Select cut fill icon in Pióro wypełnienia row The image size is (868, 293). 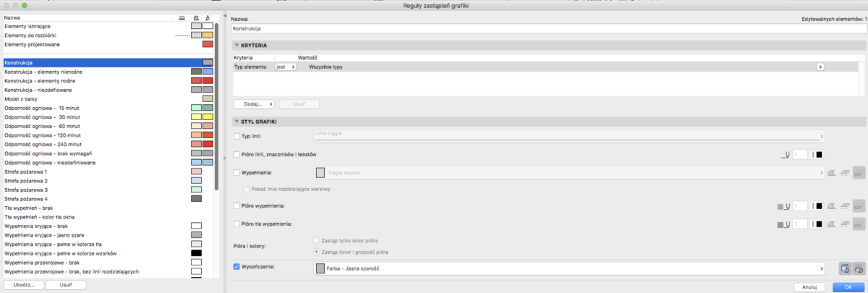click(833, 206)
